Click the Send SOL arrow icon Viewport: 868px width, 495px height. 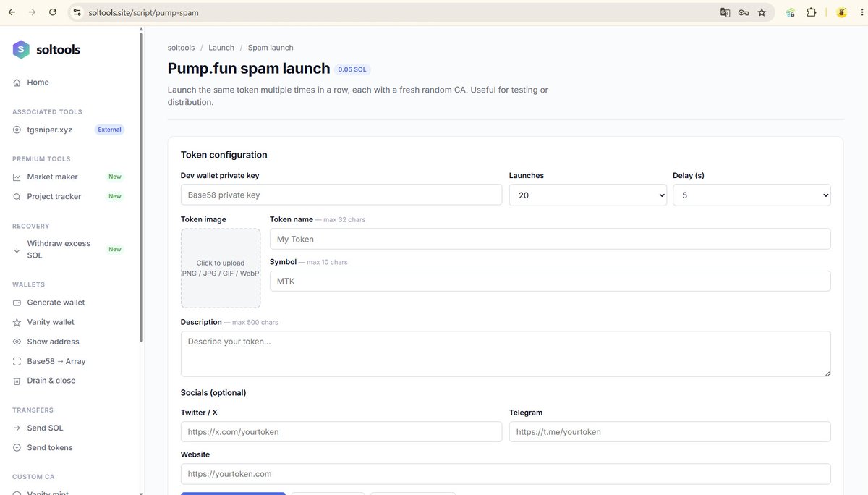click(x=17, y=428)
